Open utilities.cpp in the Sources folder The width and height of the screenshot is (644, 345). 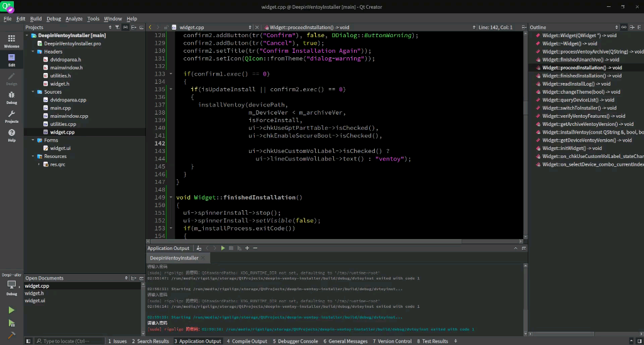pos(64,124)
